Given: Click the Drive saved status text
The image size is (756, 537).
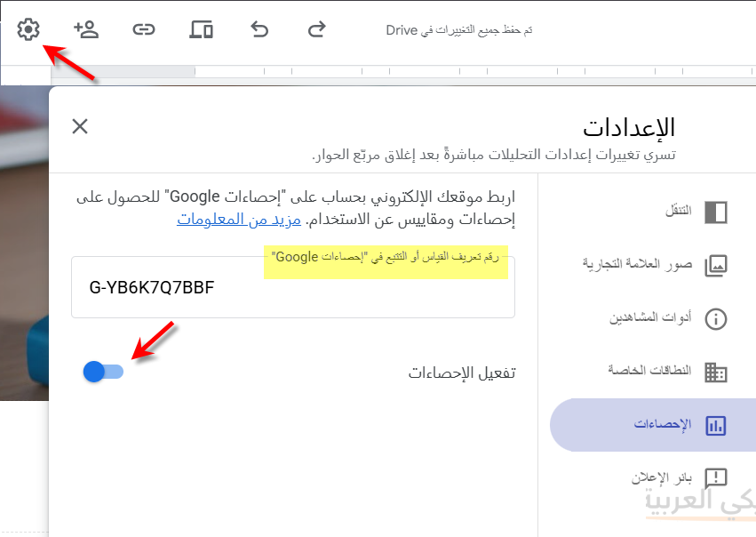Looking at the screenshot, I should 459,30.
